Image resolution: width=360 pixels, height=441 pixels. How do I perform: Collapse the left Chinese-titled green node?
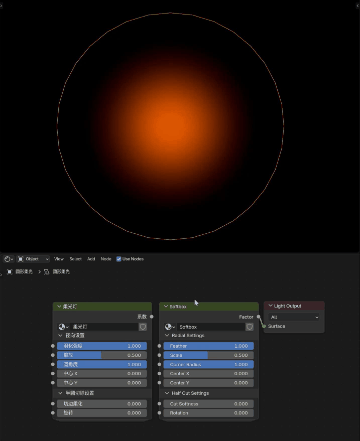tap(59, 306)
